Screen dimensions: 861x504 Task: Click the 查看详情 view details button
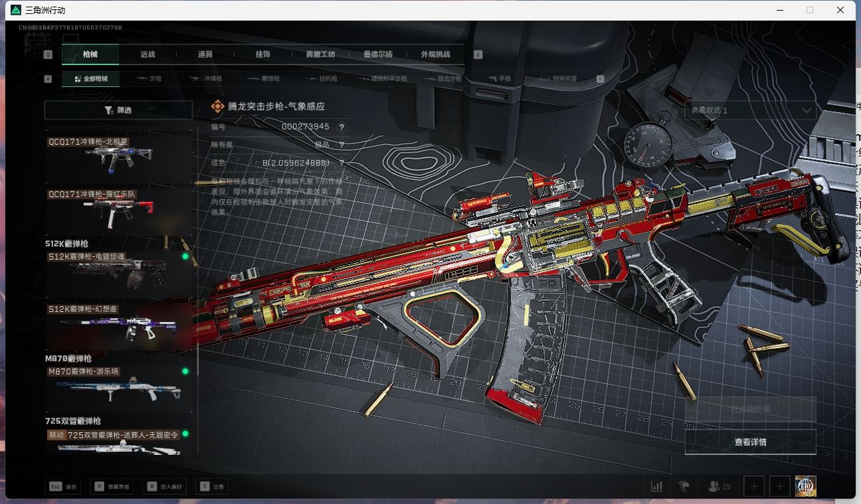click(750, 442)
